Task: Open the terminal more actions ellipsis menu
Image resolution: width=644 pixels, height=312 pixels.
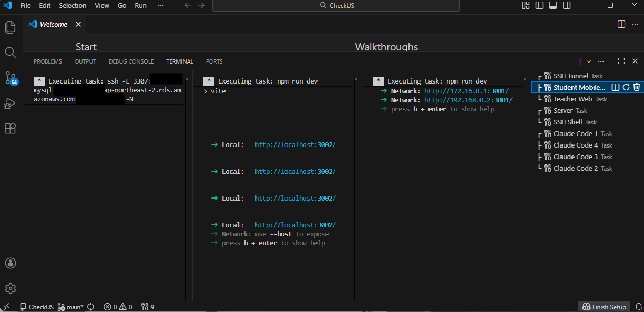Action: point(601,61)
